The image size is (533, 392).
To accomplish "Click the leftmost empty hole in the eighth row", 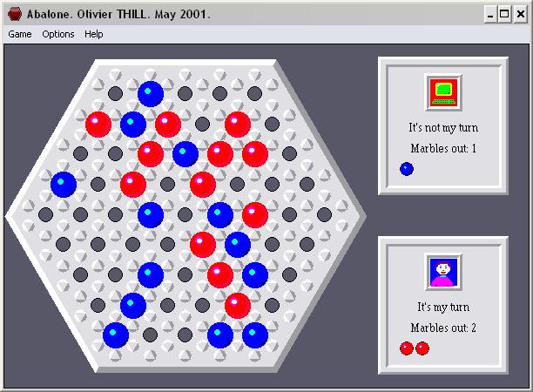I will tap(98, 305).
